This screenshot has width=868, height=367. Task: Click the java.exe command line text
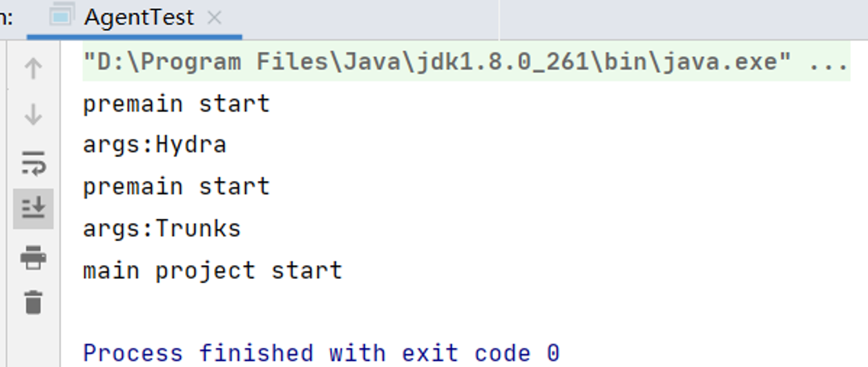point(437,62)
